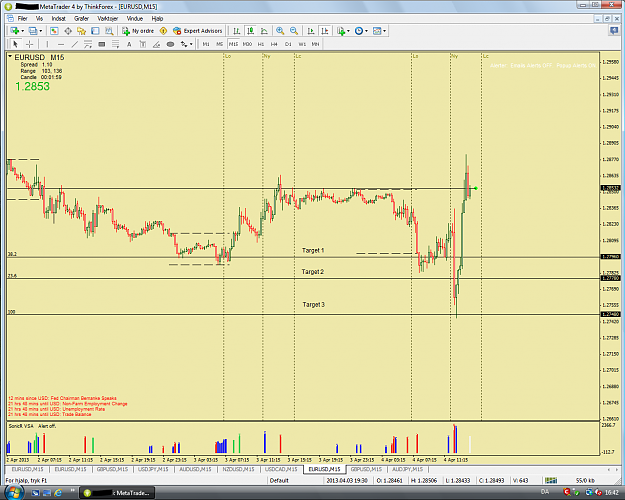
Task: Expand the Indicators dropdown arrow
Action: click(x=348, y=31)
